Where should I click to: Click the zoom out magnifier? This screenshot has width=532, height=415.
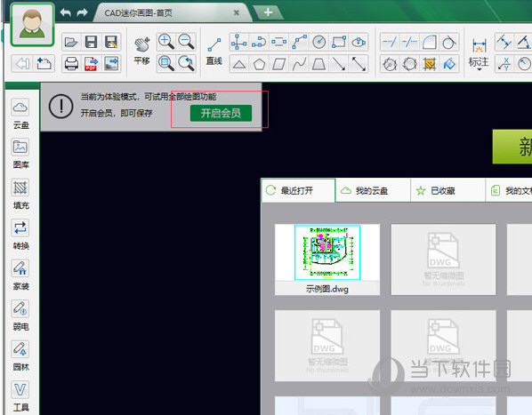point(186,42)
